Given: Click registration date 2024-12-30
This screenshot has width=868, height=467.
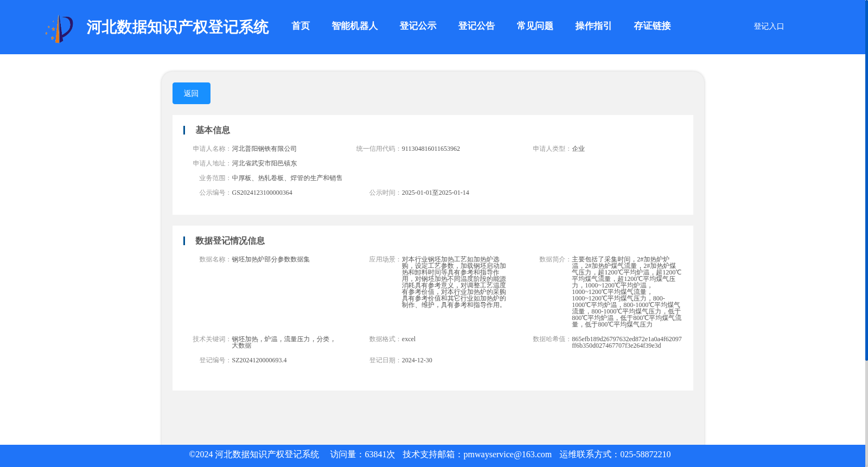Looking at the screenshot, I should [x=417, y=360].
